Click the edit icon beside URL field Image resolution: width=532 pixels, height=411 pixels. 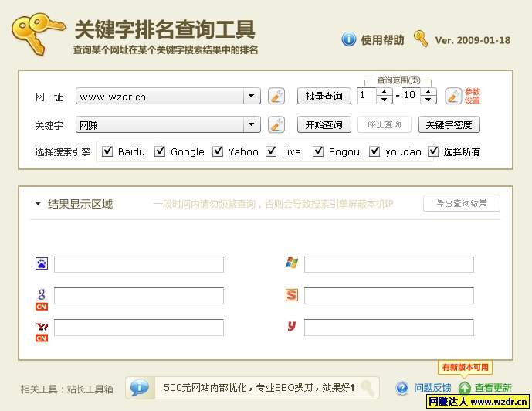tap(276, 96)
